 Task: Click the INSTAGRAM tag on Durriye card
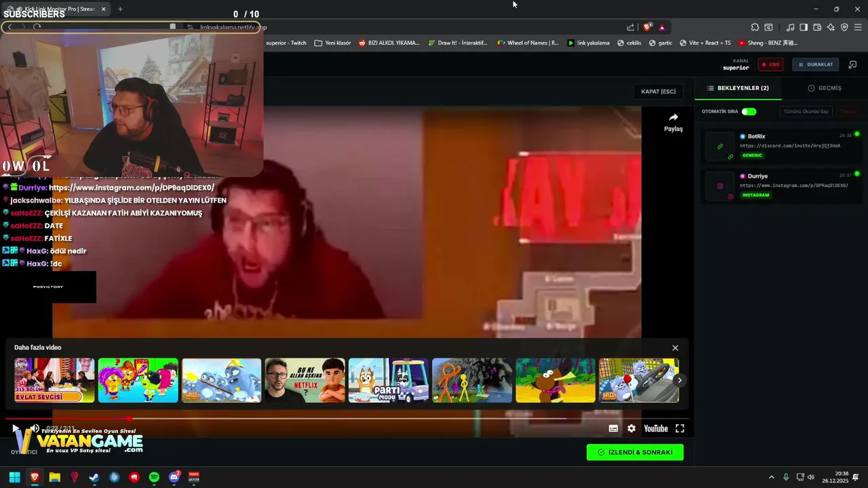755,195
